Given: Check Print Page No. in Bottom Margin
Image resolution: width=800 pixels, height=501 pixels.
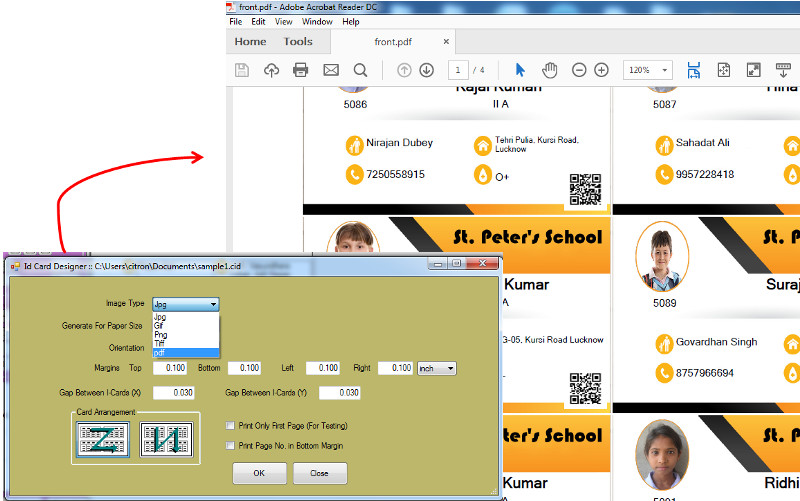Looking at the screenshot, I should pos(231,445).
